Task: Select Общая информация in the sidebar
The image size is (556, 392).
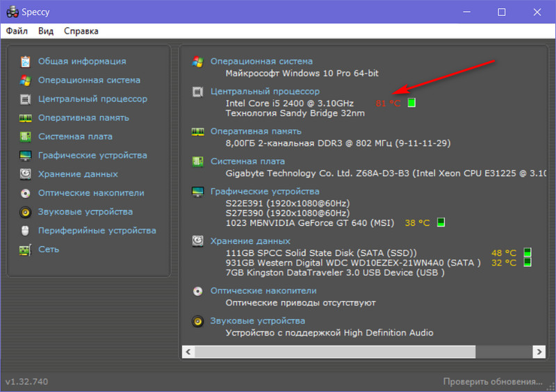Action: (x=82, y=61)
